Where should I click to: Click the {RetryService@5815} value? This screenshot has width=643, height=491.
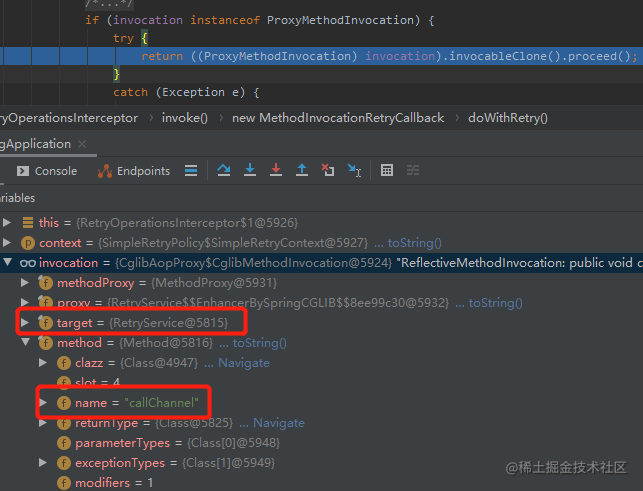click(x=169, y=323)
